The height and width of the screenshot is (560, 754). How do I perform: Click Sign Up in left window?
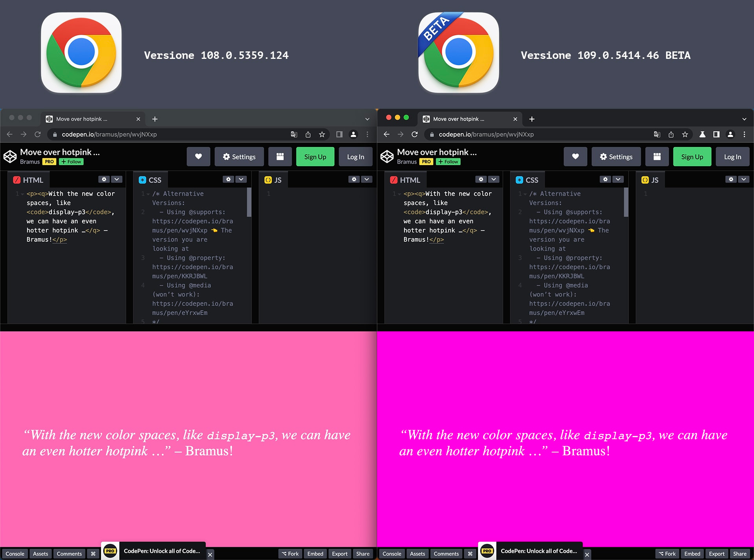coord(315,157)
